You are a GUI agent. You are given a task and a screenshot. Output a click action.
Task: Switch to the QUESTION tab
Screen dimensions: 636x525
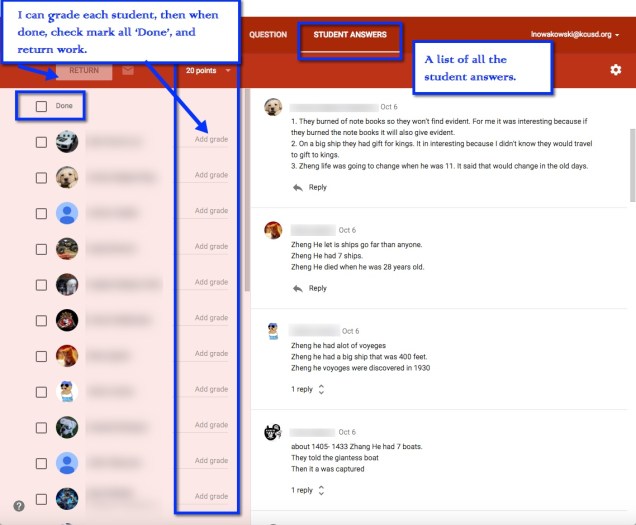point(267,34)
